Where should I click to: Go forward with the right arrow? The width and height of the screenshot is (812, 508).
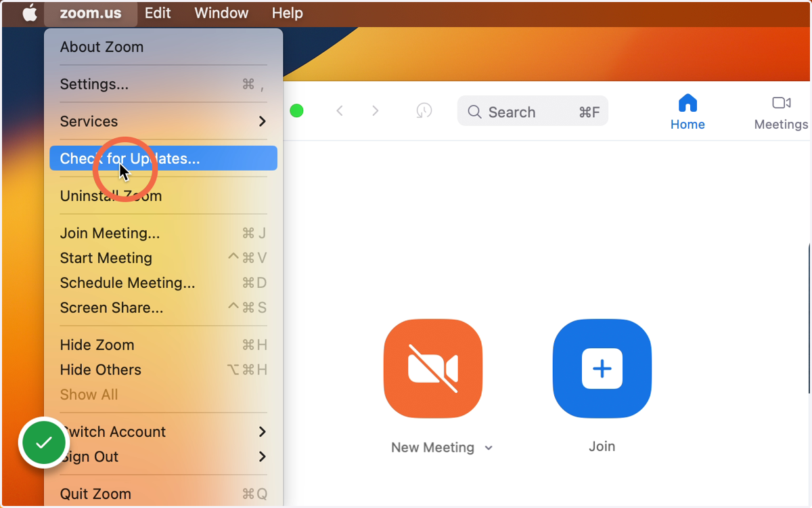point(376,111)
